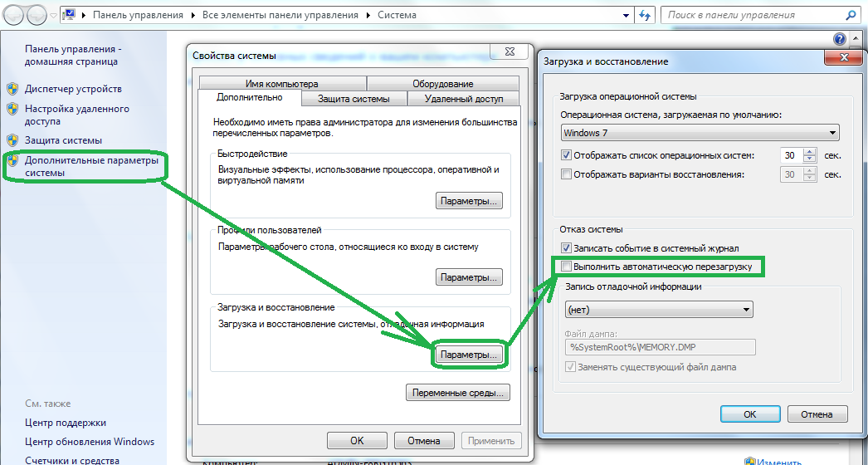Open Все элементы панели управления breadcrumb

[280, 15]
